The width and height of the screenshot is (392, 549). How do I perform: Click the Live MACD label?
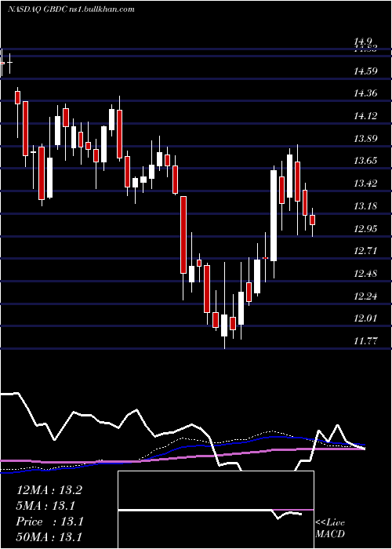click(x=330, y=528)
